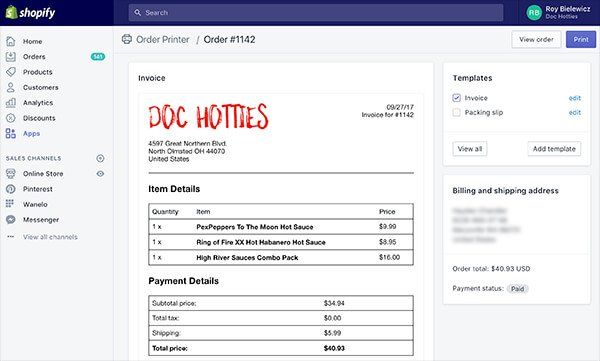
Task: Click the ellipsis more channels icon
Action: coord(10,237)
